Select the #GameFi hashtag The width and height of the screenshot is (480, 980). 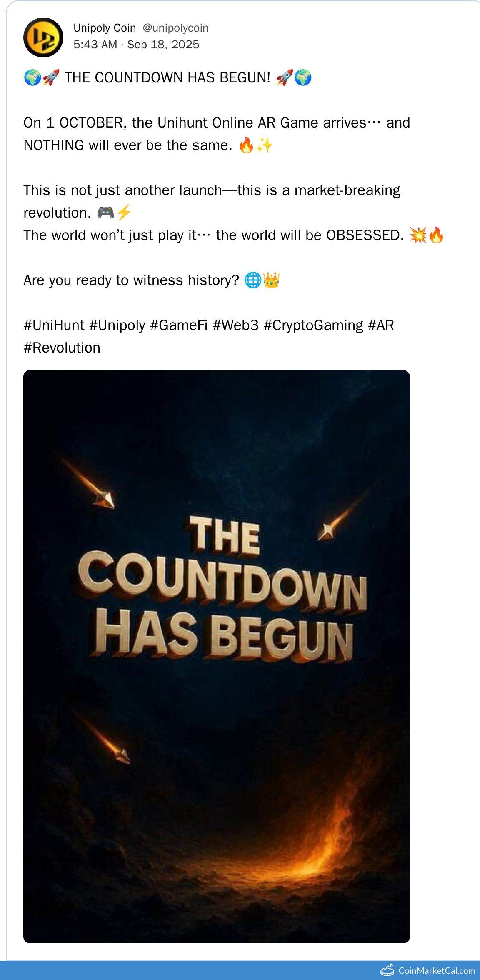pos(179,325)
